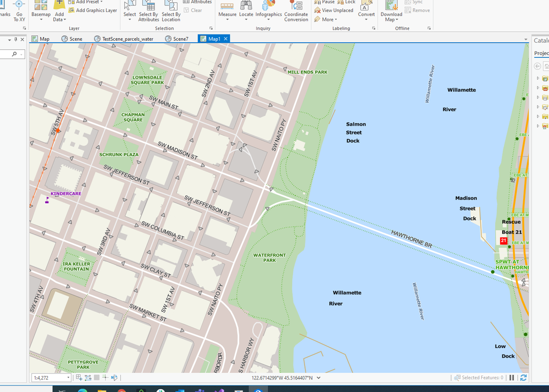Open the Locate tool
The width and height of the screenshot is (549, 392).
coord(246,10)
